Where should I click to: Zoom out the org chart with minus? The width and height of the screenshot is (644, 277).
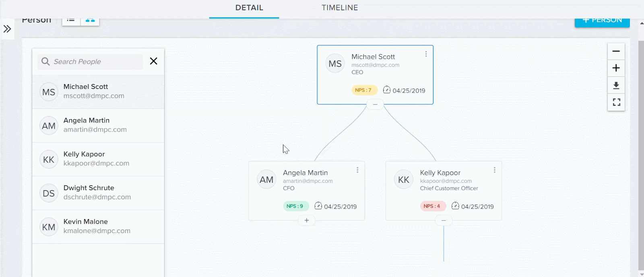pyautogui.click(x=616, y=51)
